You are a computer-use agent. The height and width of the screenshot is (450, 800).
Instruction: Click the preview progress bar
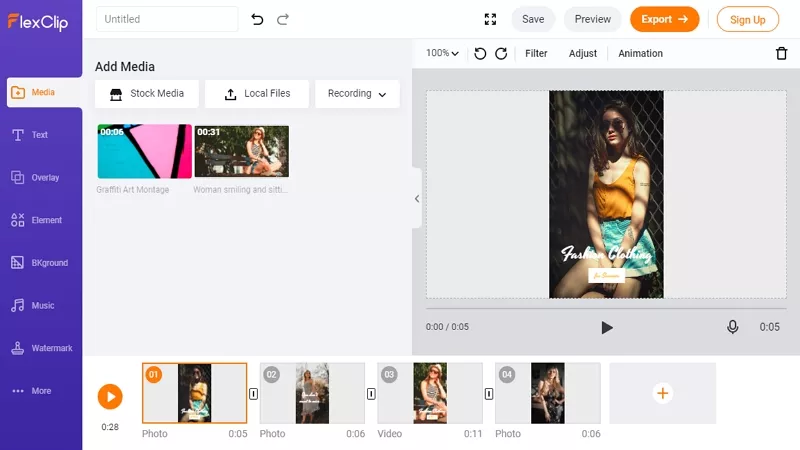point(606,308)
